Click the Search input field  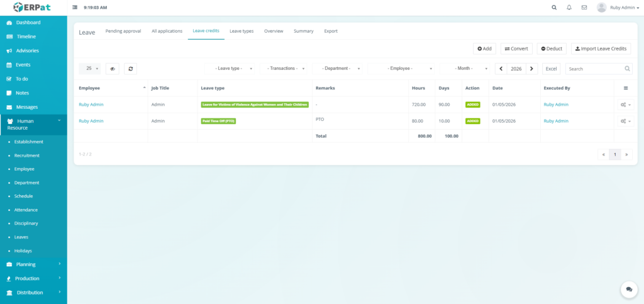pos(594,69)
